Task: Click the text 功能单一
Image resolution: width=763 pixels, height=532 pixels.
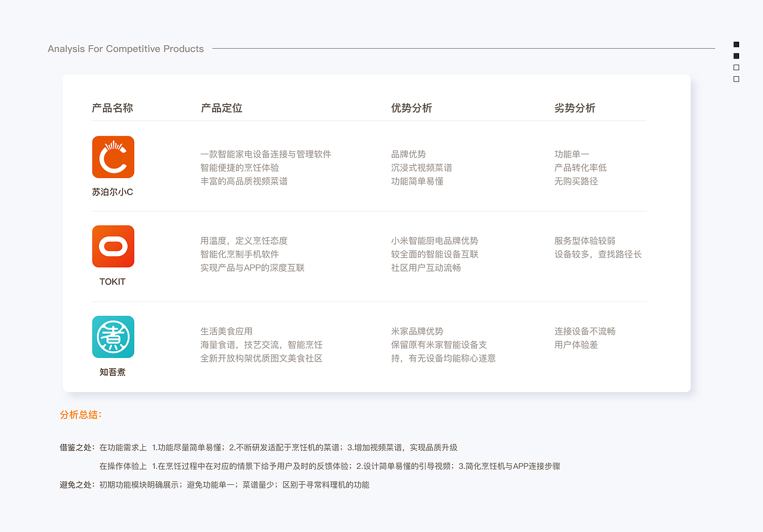Action: (572, 154)
